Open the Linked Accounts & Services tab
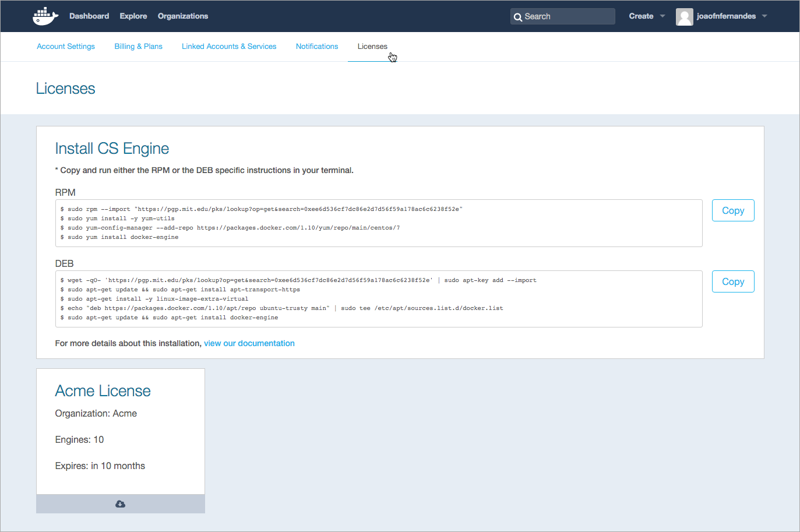This screenshot has width=800, height=532. tap(229, 47)
